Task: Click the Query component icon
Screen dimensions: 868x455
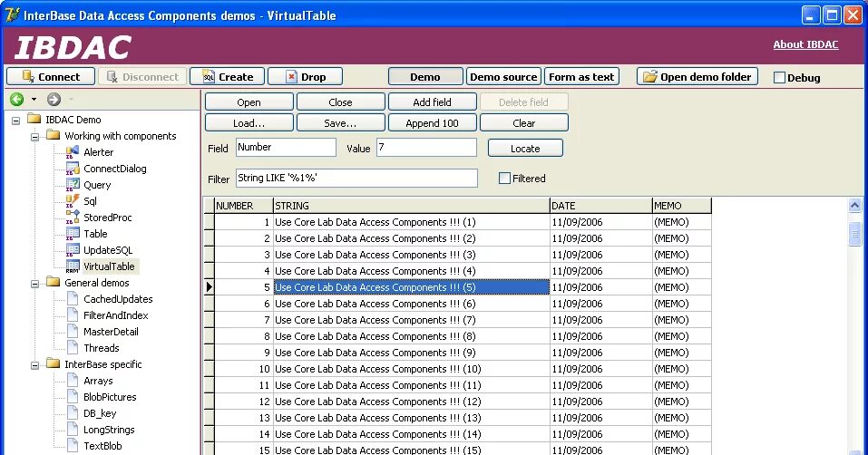Action: point(73,185)
